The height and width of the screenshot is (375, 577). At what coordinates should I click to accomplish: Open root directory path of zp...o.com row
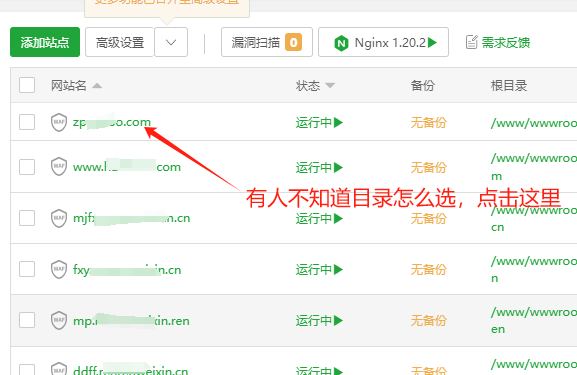point(534,123)
